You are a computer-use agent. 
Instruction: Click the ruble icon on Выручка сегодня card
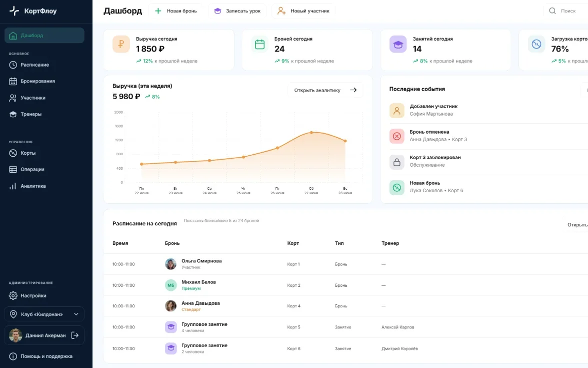click(x=121, y=44)
